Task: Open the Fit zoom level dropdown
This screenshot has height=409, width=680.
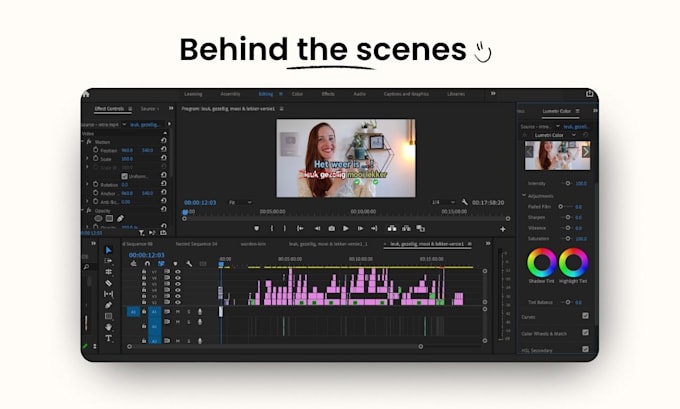Action: tap(240, 202)
